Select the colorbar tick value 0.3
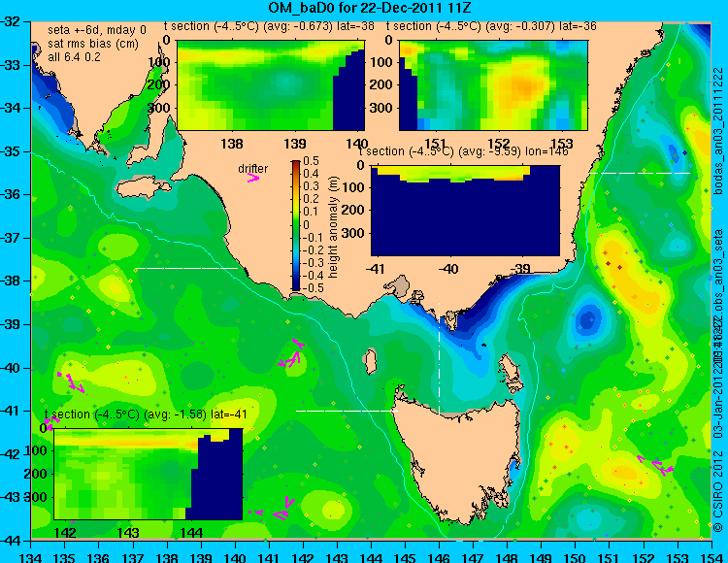The image size is (728, 563). [x=311, y=186]
